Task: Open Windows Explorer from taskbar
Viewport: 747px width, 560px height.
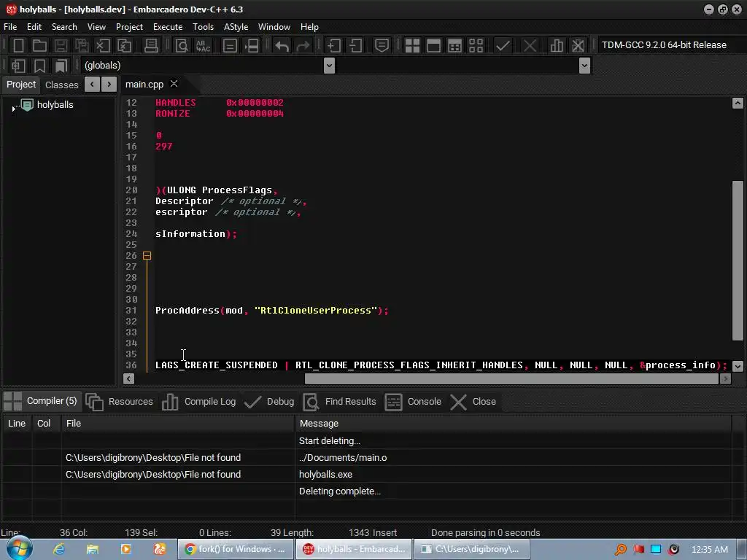Action: point(93,550)
